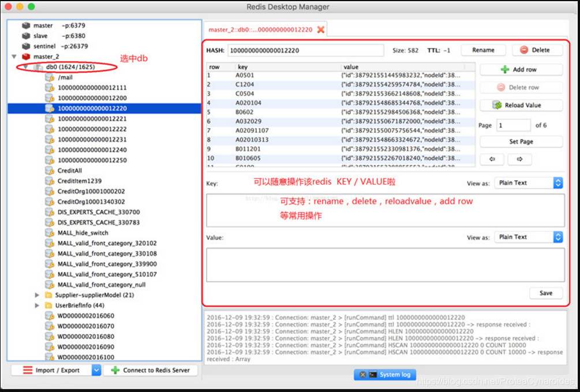Viewport: 580px width, 392px height.
Task: Open Value View as dropdown
Action: tap(529, 237)
